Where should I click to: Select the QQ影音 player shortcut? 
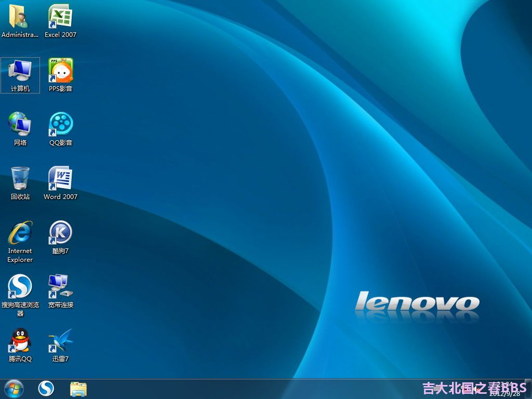click(60, 129)
